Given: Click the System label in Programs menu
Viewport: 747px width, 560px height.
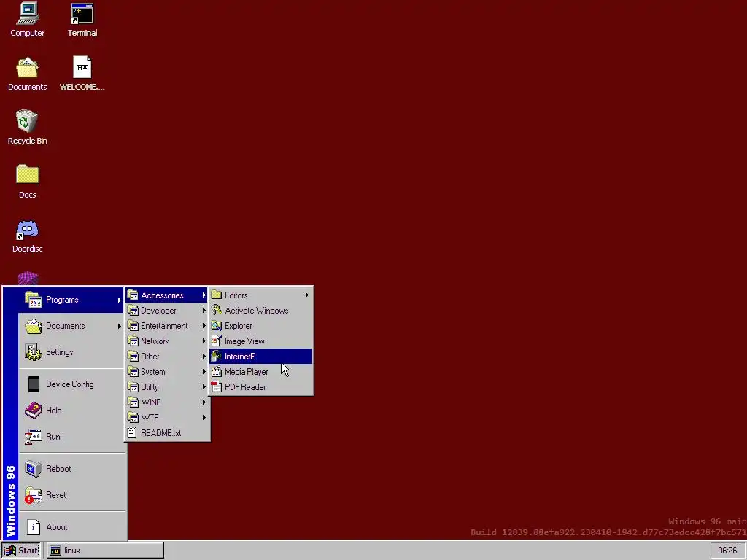Looking at the screenshot, I should pyautogui.click(x=153, y=372).
